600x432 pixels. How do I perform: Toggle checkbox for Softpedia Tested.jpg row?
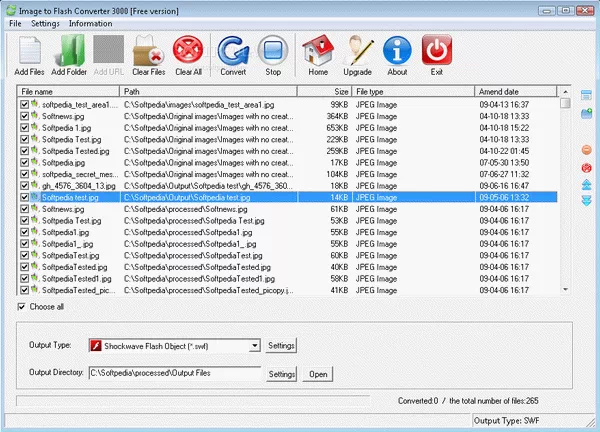[24, 151]
